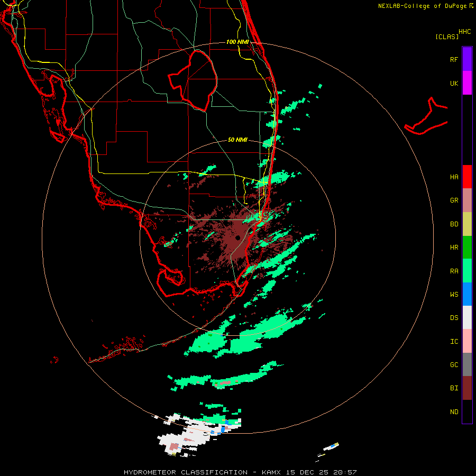Image resolution: width=476 pixels, height=476 pixels.
Task: Click the '[CLAS]' units label
Action: click(447, 37)
